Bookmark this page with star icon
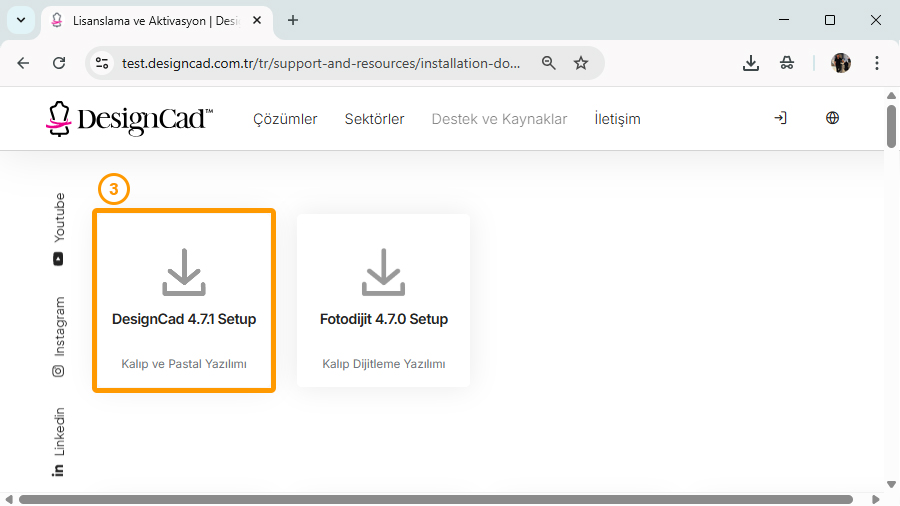900x506 pixels. (581, 63)
